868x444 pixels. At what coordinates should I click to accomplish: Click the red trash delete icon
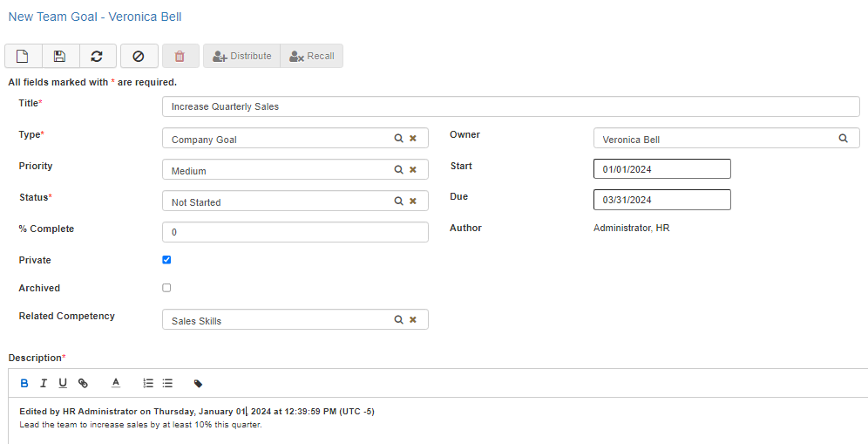point(180,56)
